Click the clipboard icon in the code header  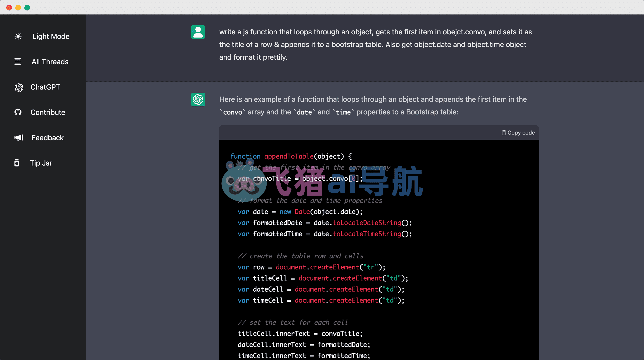coord(504,133)
